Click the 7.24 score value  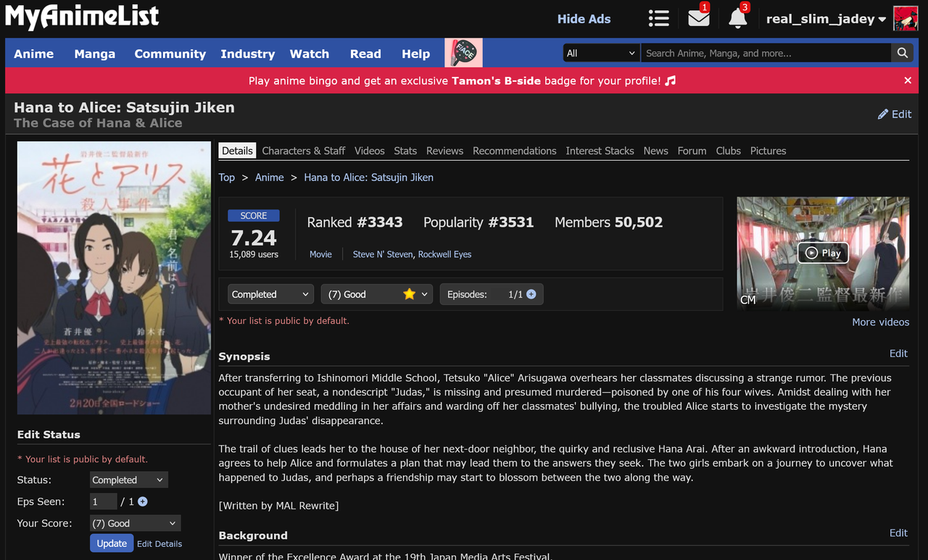click(254, 238)
